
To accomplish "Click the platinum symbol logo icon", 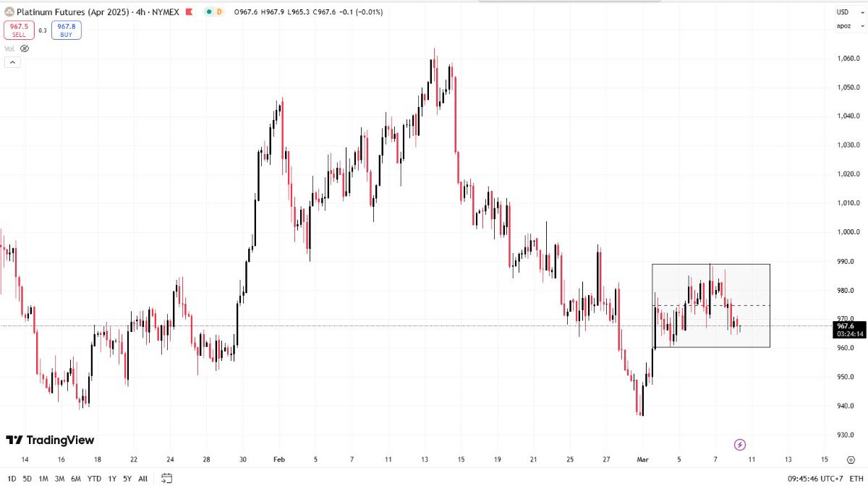I will (9, 12).
